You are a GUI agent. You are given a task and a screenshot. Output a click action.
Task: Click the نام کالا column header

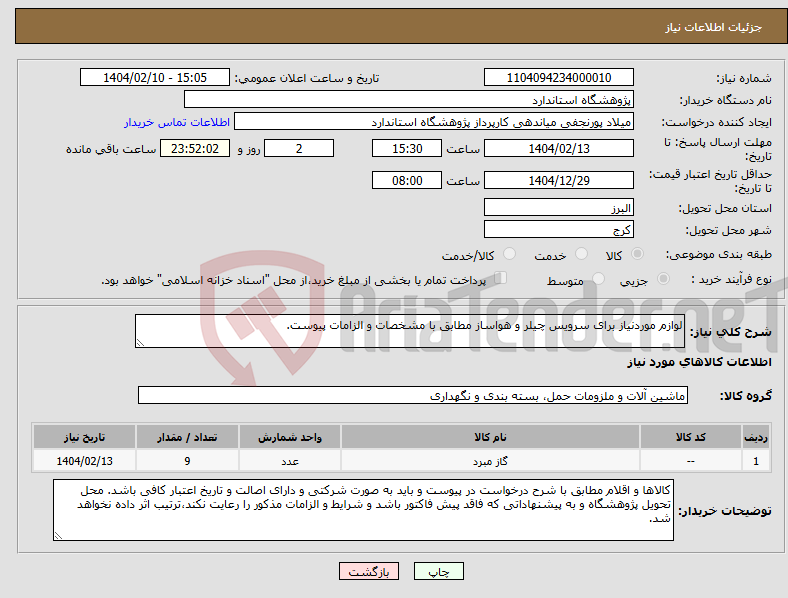490,437
